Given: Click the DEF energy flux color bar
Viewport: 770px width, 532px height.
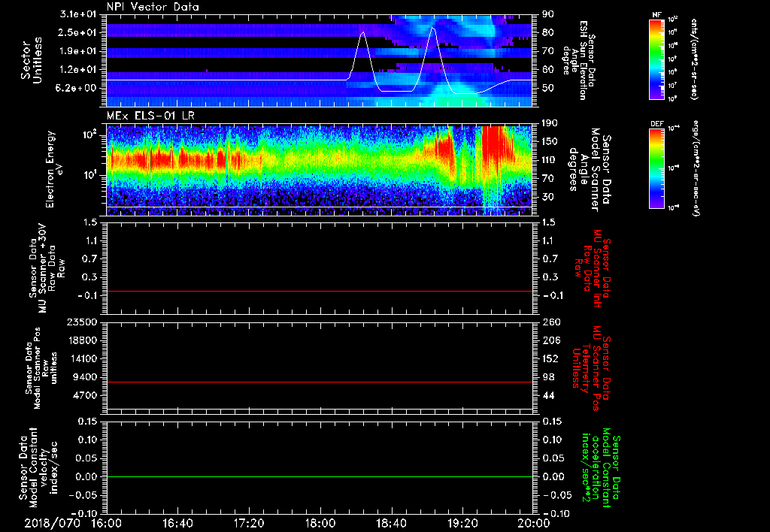Looking at the screenshot, I should click(657, 168).
